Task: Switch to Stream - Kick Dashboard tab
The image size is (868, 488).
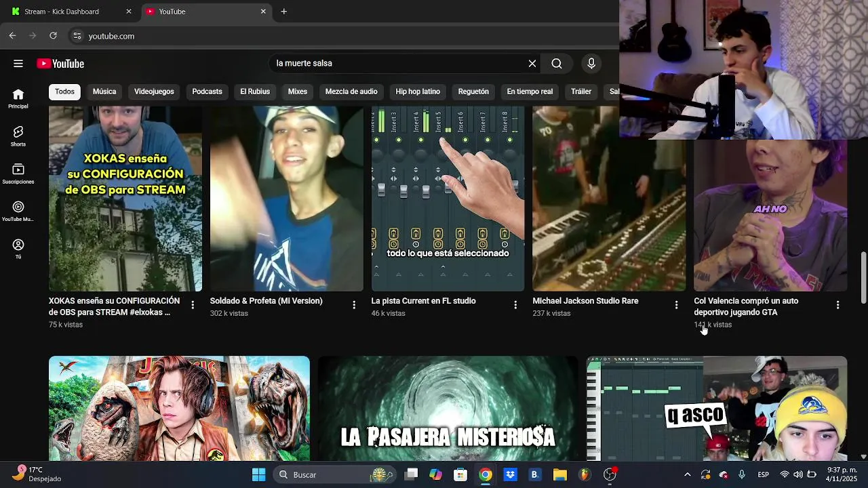Action: 70,12
